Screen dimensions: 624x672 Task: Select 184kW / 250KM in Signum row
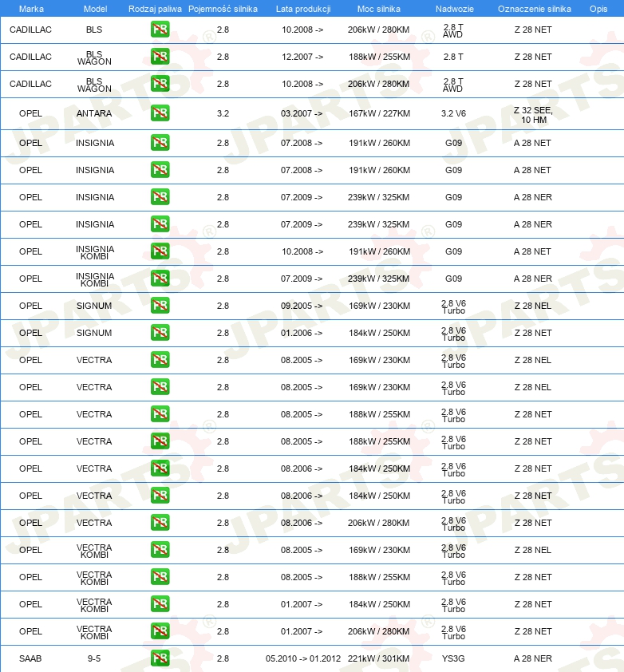pos(379,333)
